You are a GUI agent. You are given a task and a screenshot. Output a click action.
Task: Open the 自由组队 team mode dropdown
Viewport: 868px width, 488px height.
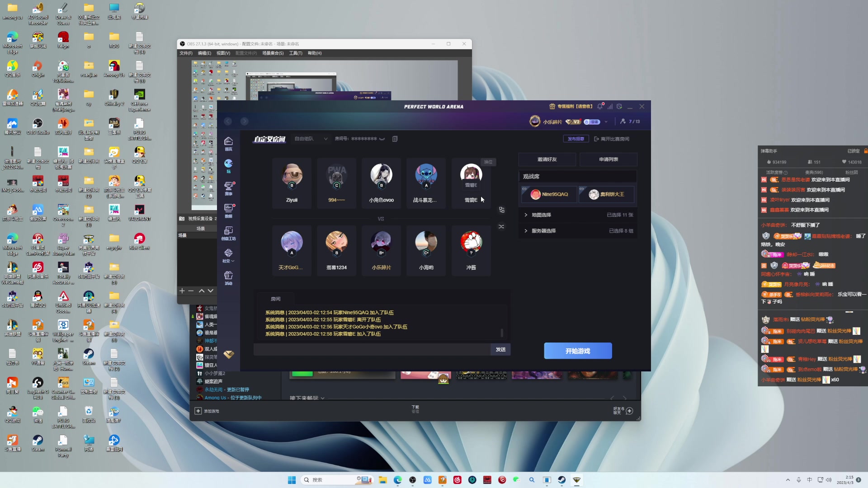pos(311,139)
